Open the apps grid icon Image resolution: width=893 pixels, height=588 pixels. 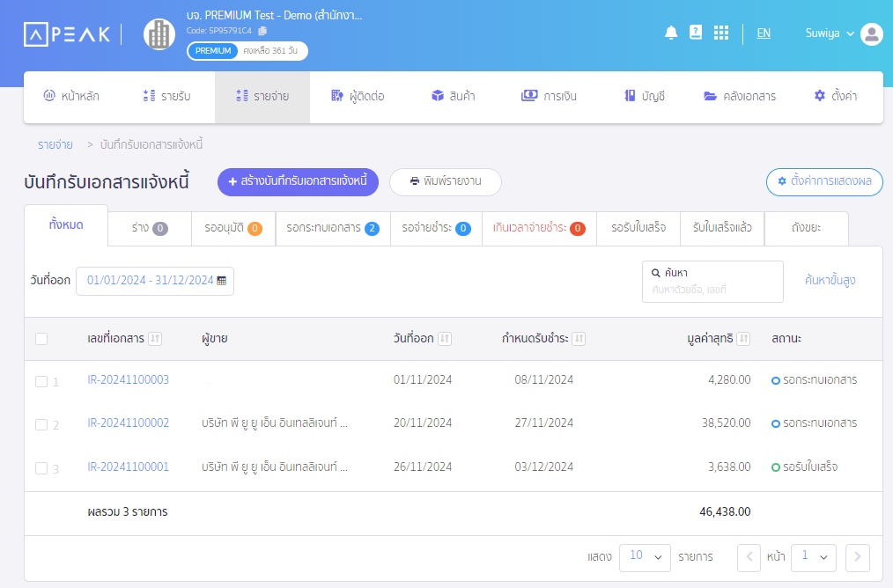point(720,32)
